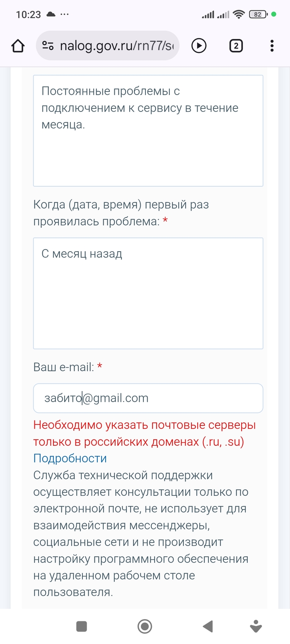Tap the status bar three-dots notification icon
290x644 pixels.
(x=65, y=14)
